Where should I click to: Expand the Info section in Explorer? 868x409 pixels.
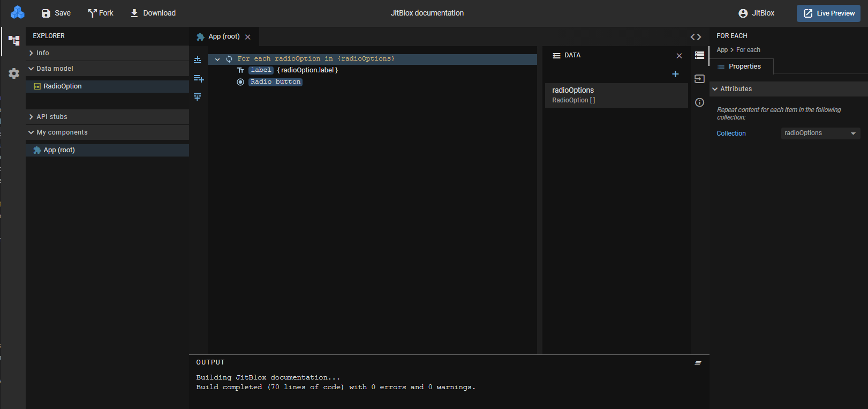click(x=43, y=53)
